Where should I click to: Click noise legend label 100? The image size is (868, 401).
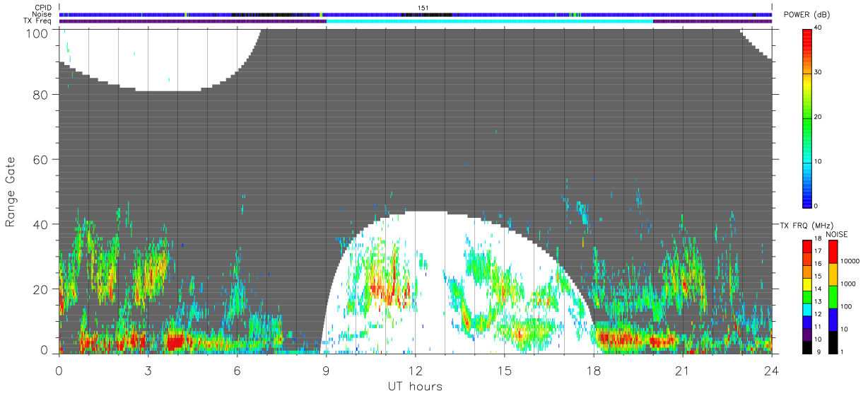pos(848,306)
